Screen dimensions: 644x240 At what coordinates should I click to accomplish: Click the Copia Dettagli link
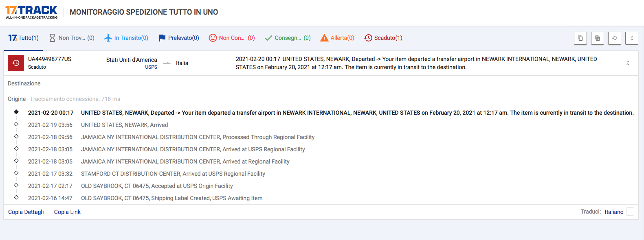click(26, 212)
